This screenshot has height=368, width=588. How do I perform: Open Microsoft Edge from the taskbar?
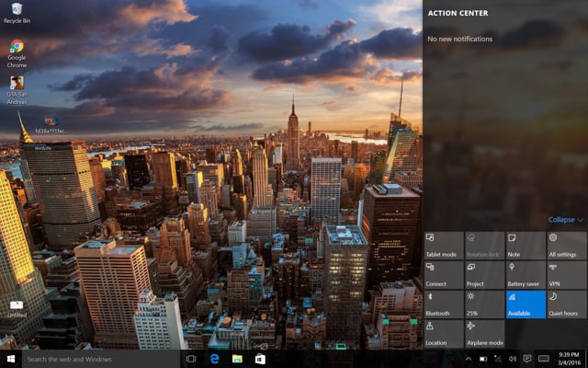pos(214,359)
